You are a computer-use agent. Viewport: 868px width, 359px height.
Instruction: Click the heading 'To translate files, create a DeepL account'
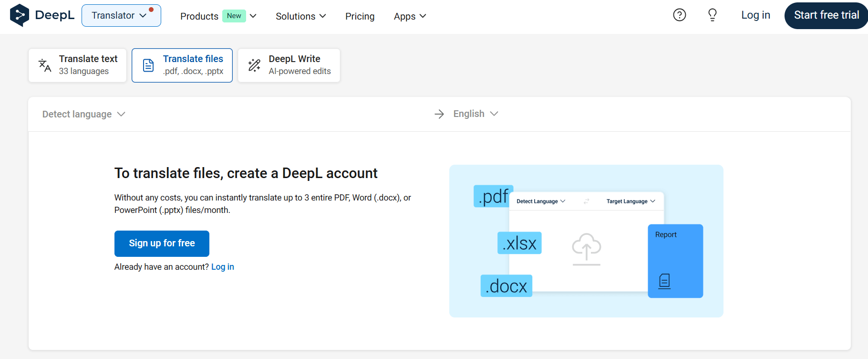[246, 173]
